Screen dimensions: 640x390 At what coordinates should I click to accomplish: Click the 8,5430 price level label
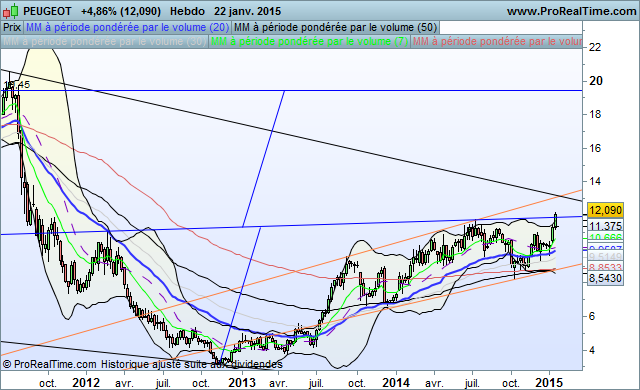[606, 279]
